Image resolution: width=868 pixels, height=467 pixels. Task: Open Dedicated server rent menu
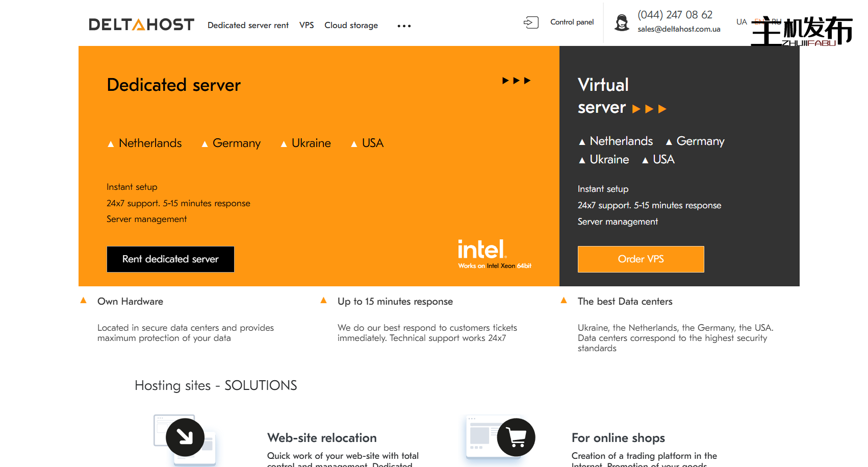(x=248, y=26)
